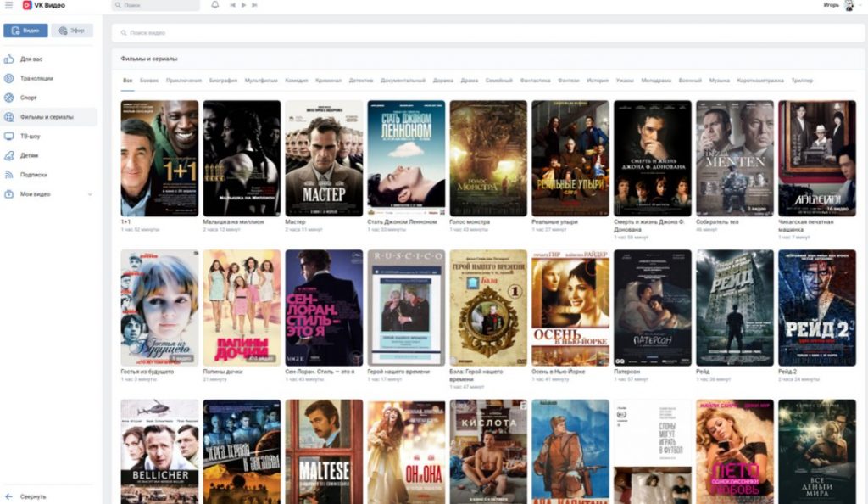Open the Голос монстра poster
The height and width of the screenshot is (504, 868).
488,159
